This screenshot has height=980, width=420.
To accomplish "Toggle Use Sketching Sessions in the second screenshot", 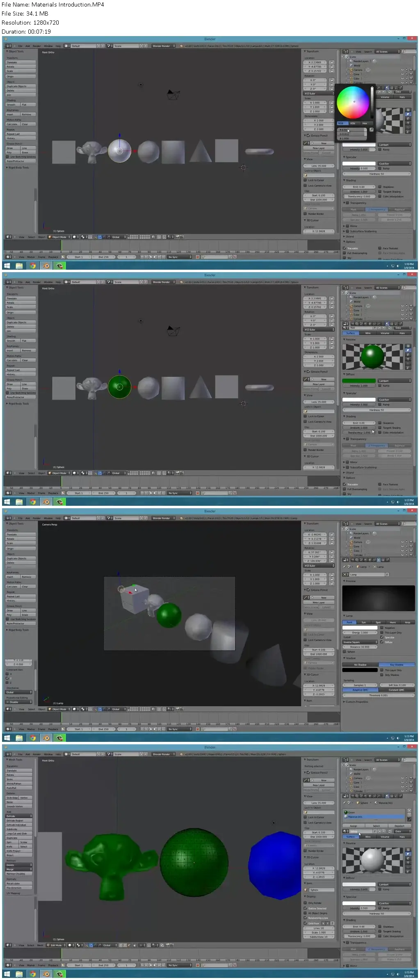I will tap(7, 393).
